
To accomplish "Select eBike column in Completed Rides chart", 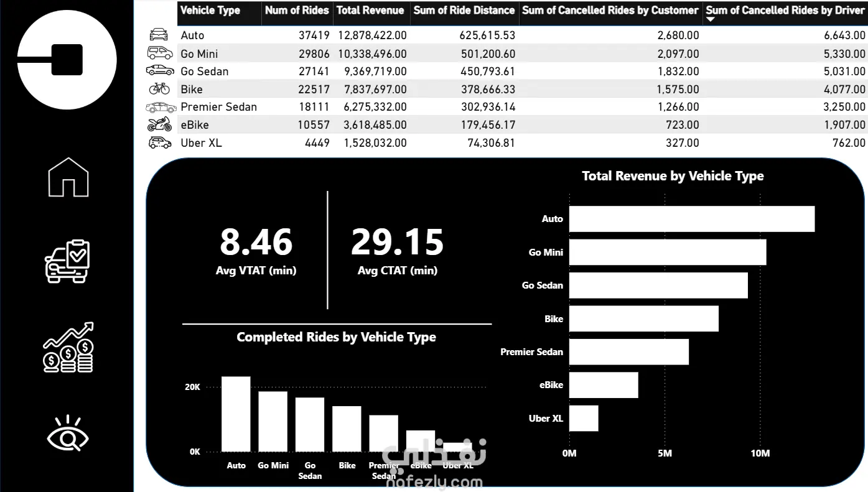I will tap(421, 441).
